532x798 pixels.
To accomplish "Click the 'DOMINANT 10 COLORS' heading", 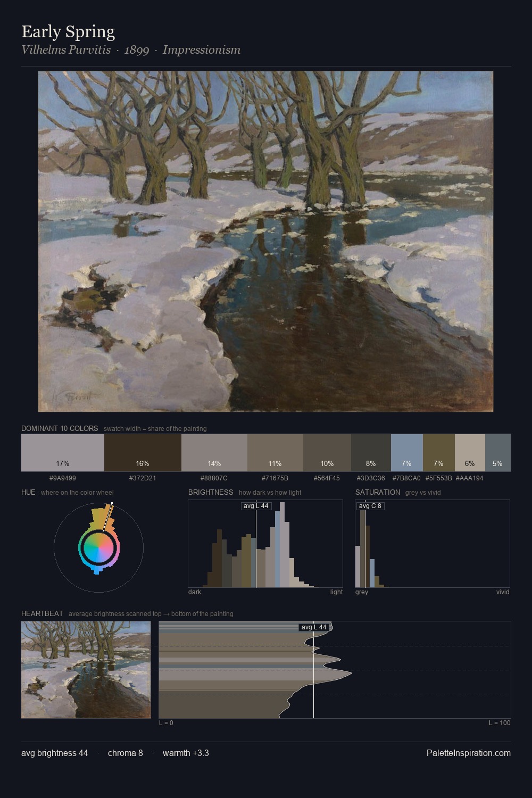I will (60, 428).
